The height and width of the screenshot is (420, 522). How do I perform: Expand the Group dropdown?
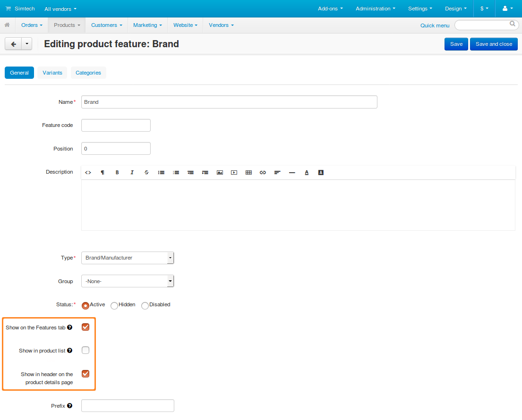point(128,281)
